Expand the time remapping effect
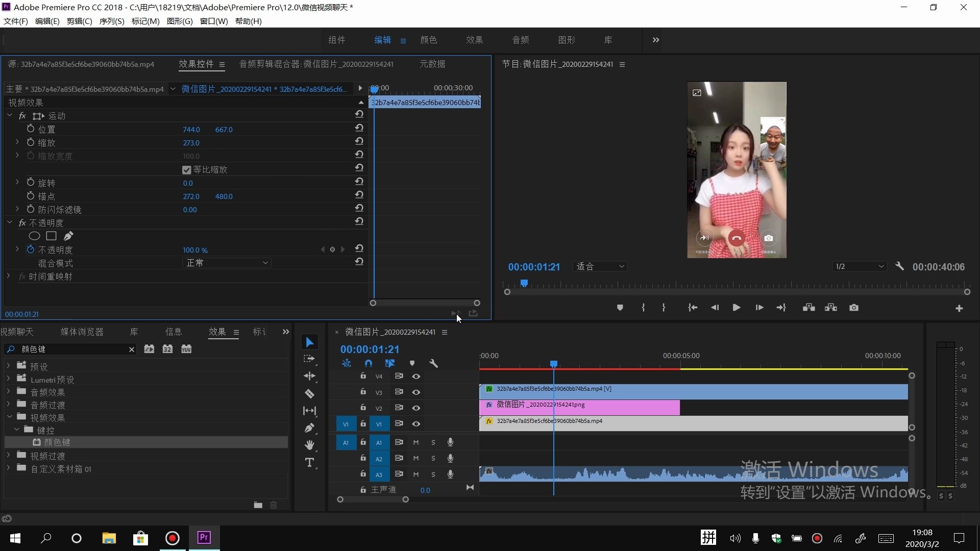 (x=8, y=276)
